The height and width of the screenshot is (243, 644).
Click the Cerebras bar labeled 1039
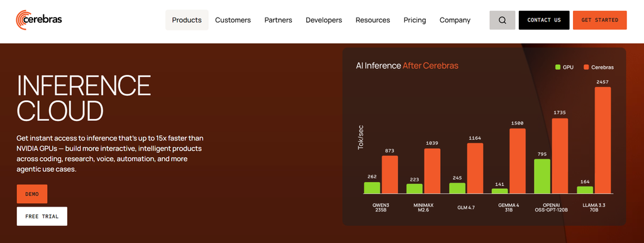coord(432,171)
